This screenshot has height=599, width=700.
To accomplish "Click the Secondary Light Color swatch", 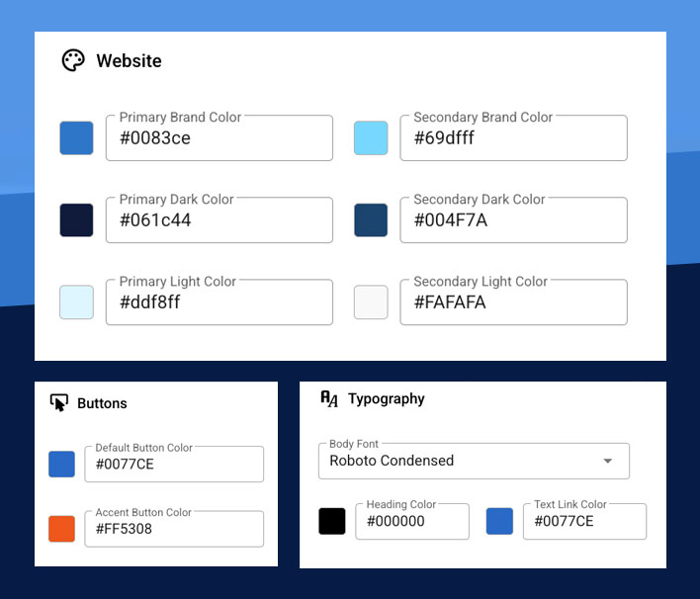I will 371,302.
